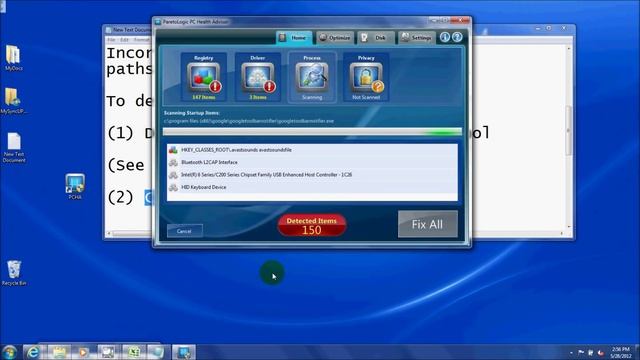The height and width of the screenshot is (360, 640).
Task: Open the PC Health Advisor taskbar button
Action: [184, 352]
